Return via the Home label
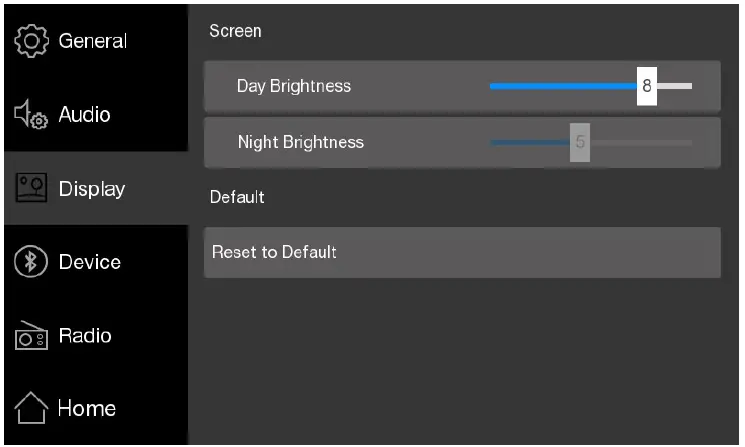Viewport: 745px width, 447px height. point(87,408)
